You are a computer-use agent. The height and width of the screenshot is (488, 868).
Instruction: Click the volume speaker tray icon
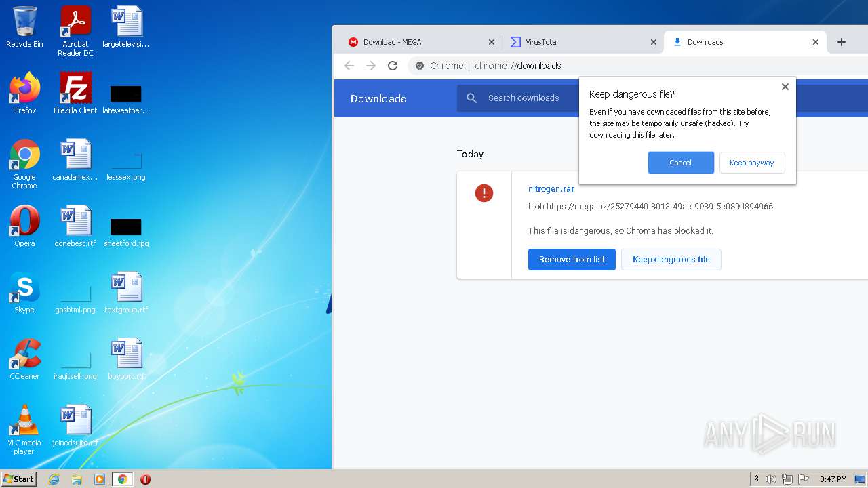click(x=771, y=479)
